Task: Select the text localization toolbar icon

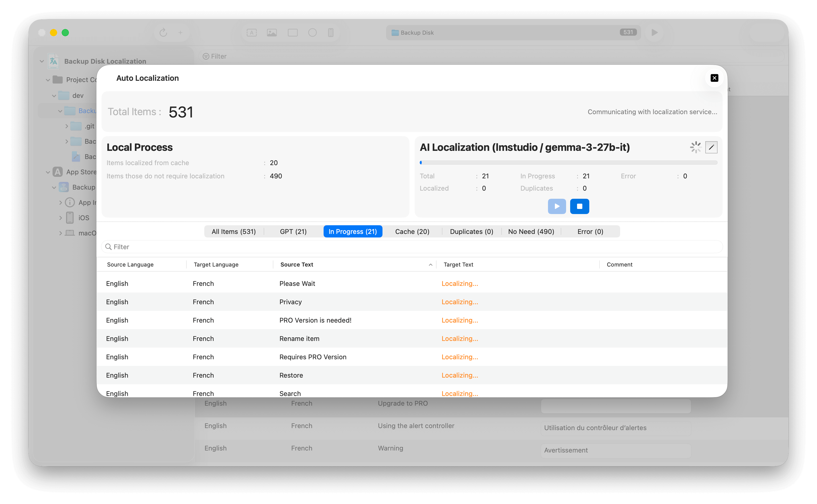Action: [251, 33]
